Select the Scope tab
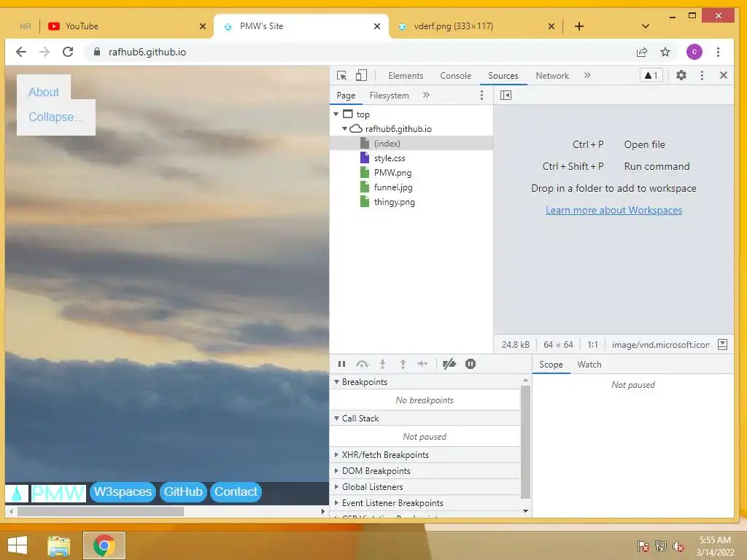This screenshot has height=560, width=747. click(551, 365)
